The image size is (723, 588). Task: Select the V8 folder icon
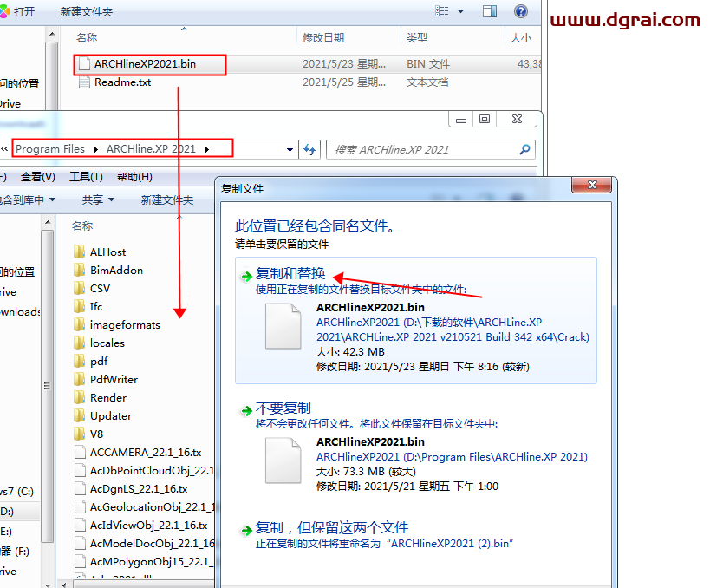[79, 434]
